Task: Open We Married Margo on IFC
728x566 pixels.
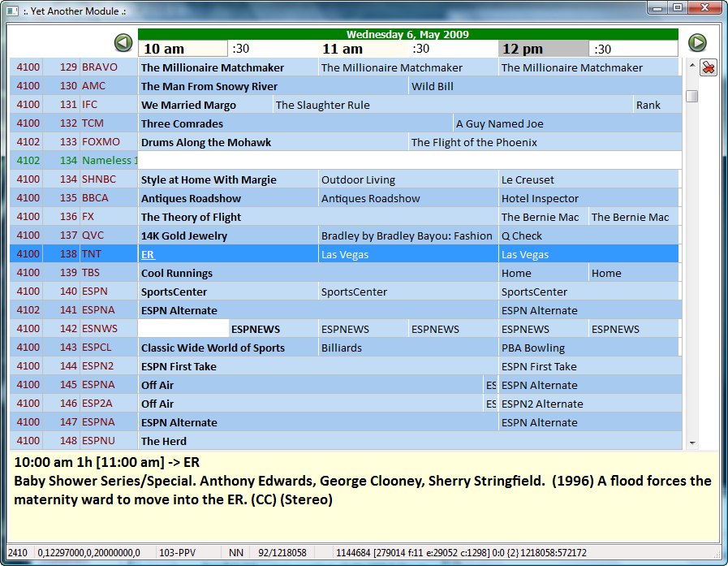Action: click(x=205, y=105)
